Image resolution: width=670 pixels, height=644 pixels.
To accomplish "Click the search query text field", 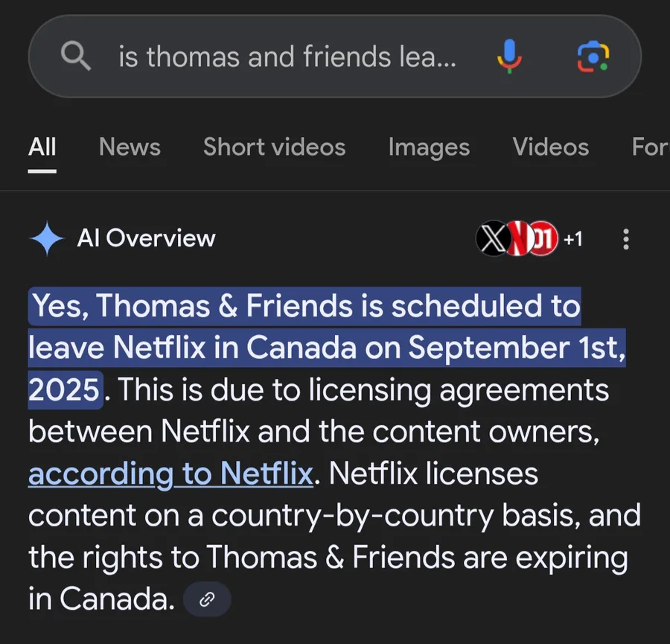I will click(287, 57).
